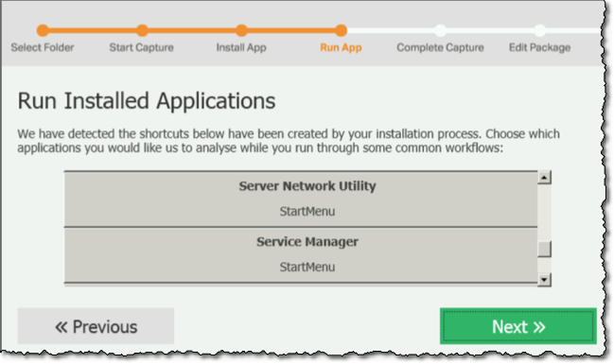Click the Select Folder progress dot
This screenshot has height=364, width=614.
pyautogui.click(x=43, y=30)
